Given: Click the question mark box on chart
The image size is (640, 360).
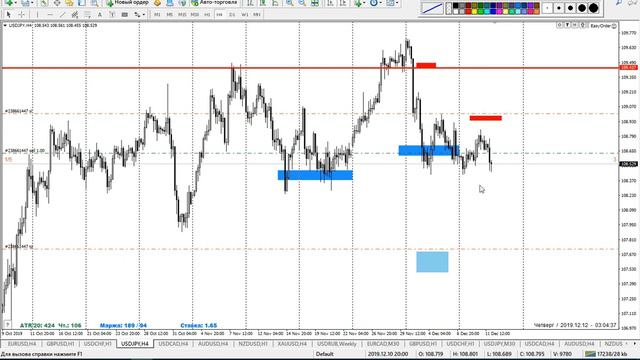Looking at the screenshot, I should coord(7,325).
